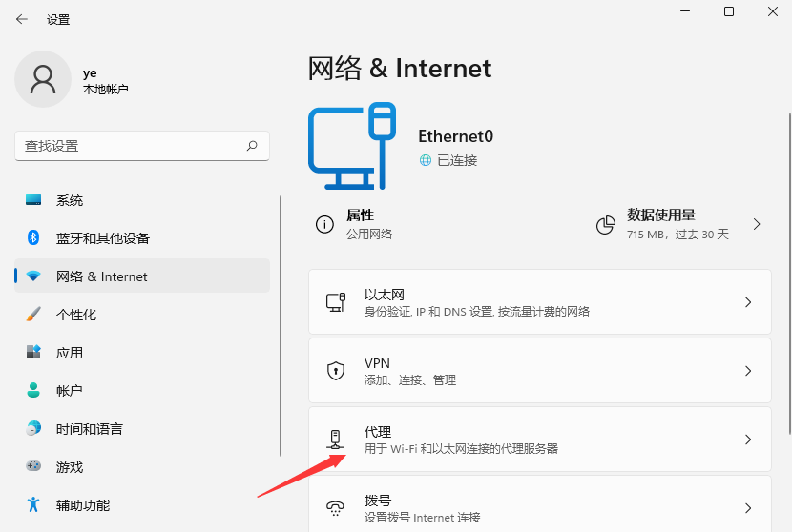Expand the 数据使用量 chevron
The image size is (792, 532).
pyautogui.click(x=756, y=224)
